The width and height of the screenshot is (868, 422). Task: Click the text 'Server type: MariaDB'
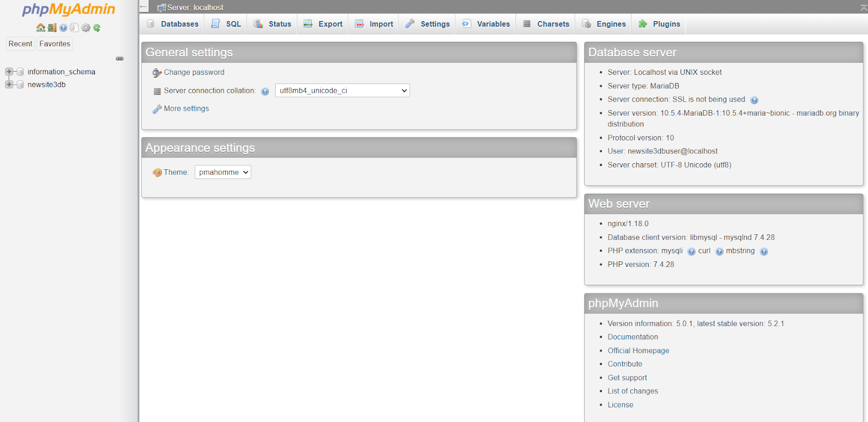[x=643, y=86]
